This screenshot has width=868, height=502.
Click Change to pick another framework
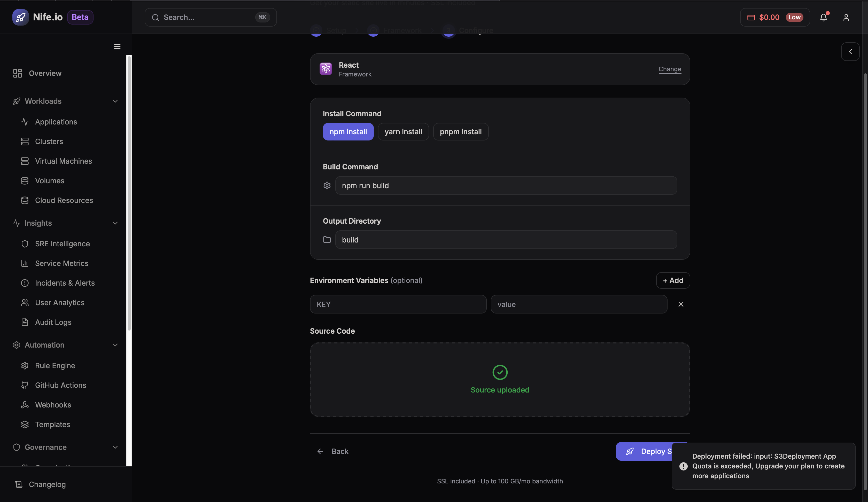[x=670, y=69]
